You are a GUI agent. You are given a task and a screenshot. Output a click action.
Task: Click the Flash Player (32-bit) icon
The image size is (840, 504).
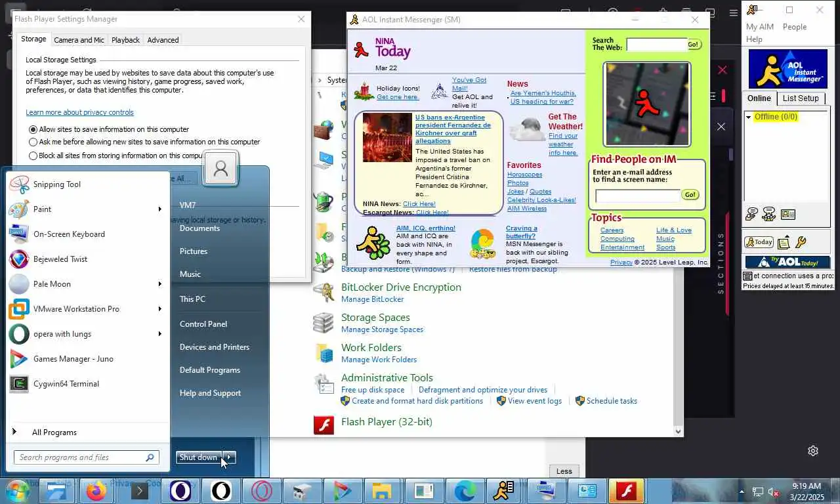pyautogui.click(x=324, y=425)
